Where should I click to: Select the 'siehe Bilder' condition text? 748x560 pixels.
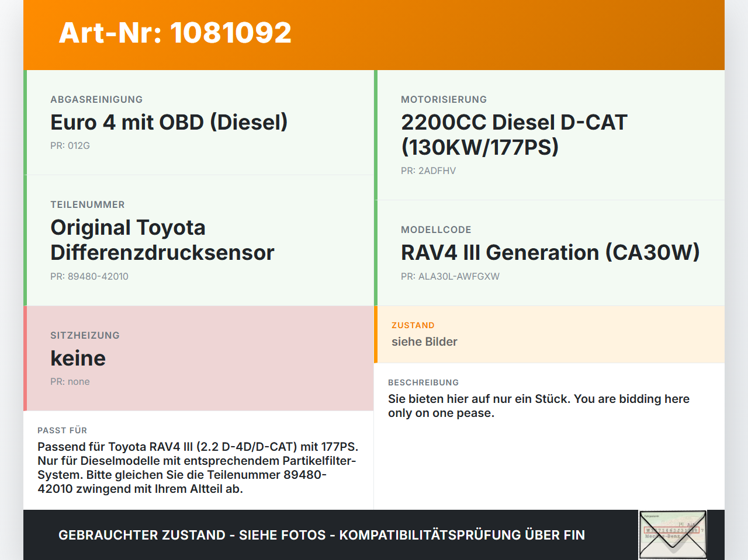point(424,342)
